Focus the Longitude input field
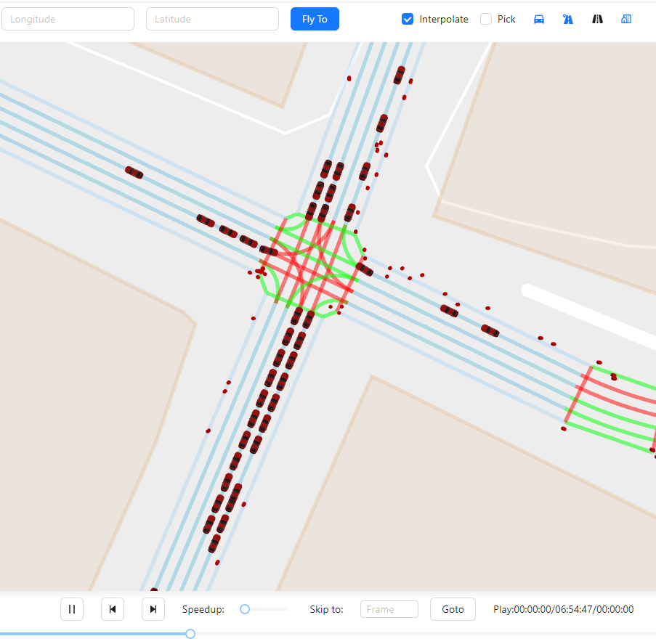Image resolution: width=656 pixels, height=644 pixels. [x=68, y=19]
